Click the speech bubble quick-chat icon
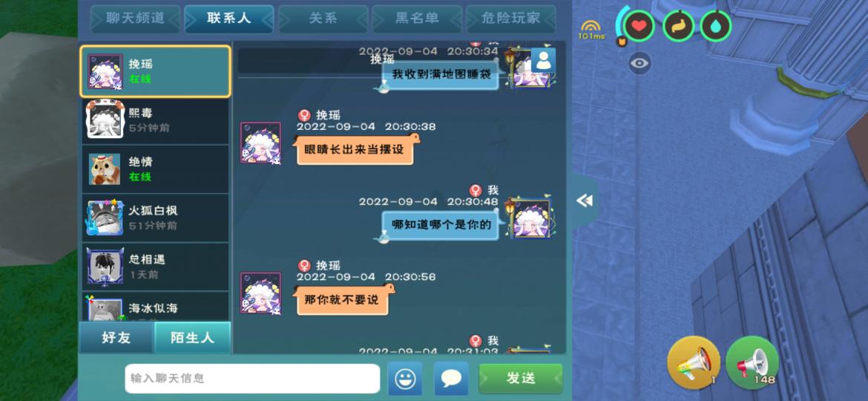The width and height of the screenshot is (868, 401). (451, 378)
